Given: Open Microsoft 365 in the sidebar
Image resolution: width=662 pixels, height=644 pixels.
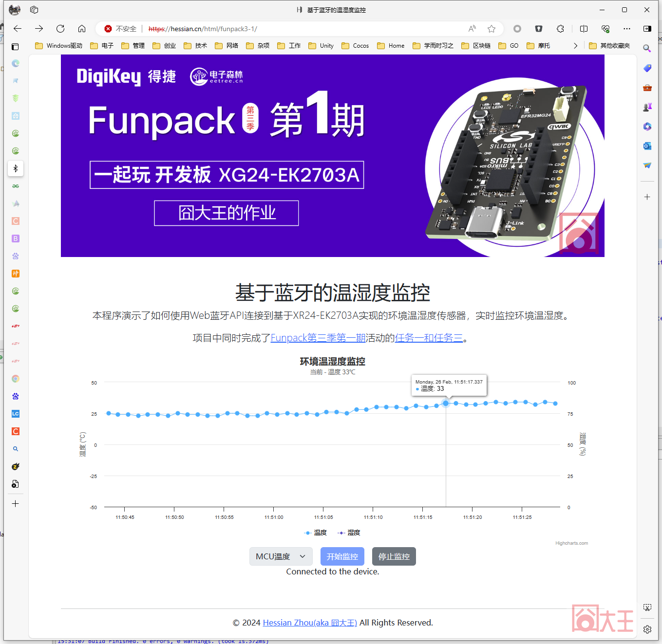Looking at the screenshot, I should (x=647, y=127).
